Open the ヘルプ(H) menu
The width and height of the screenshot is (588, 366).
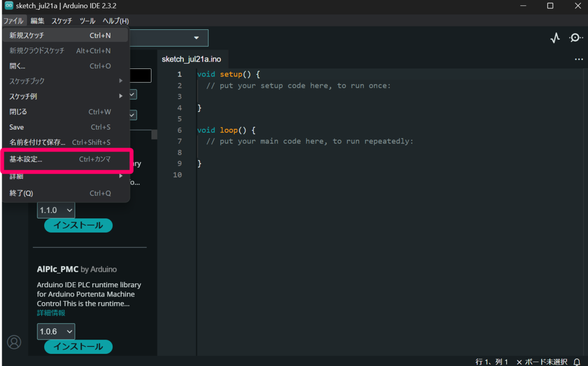click(115, 21)
